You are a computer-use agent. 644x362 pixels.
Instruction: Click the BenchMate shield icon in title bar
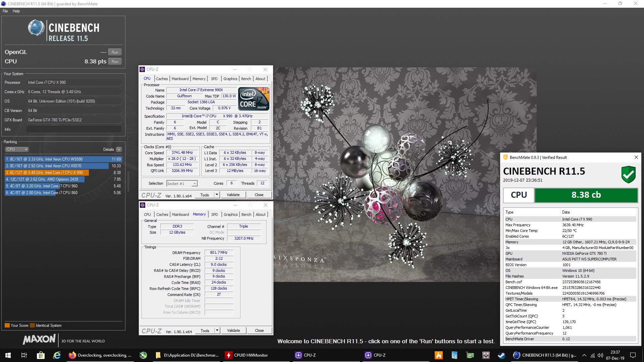505,157
